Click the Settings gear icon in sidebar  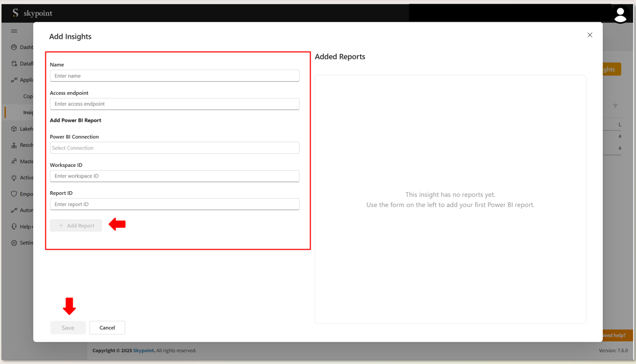(14, 243)
